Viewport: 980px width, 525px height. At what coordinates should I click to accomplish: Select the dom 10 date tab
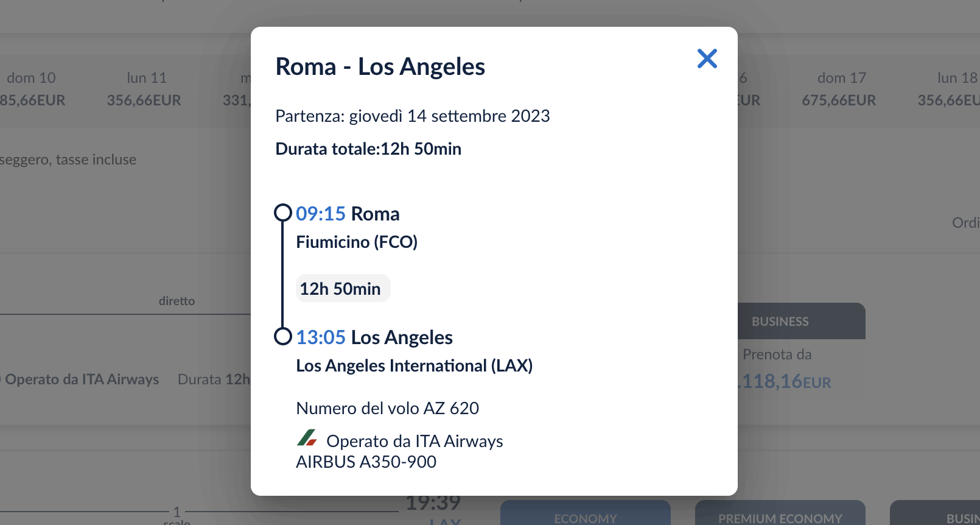coord(31,89)
